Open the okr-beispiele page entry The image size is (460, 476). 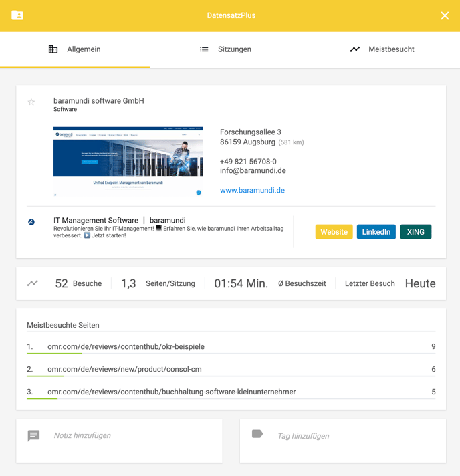(x=231, y=347)
